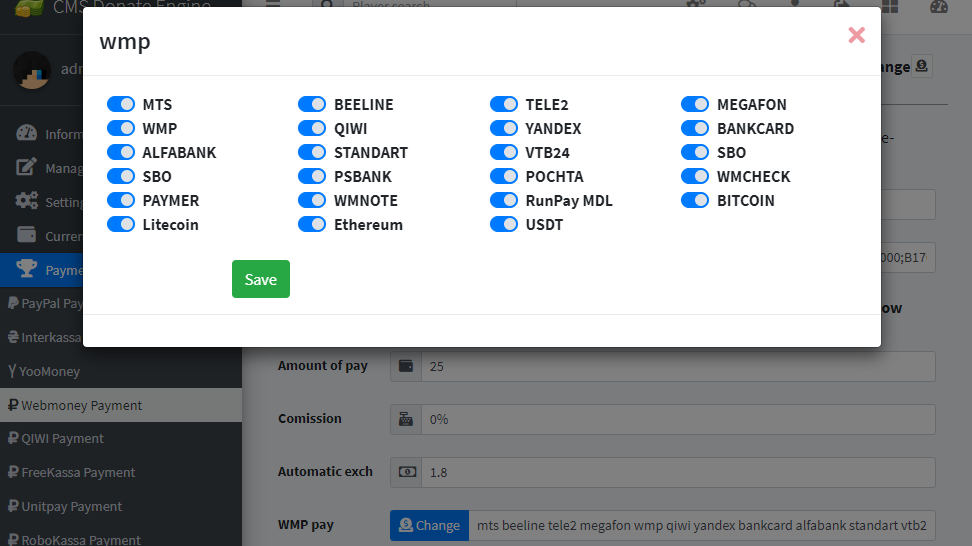Toggle the Ethereum payment option
Viewport: 972px width, 546px height.
(x=312, y=224)
